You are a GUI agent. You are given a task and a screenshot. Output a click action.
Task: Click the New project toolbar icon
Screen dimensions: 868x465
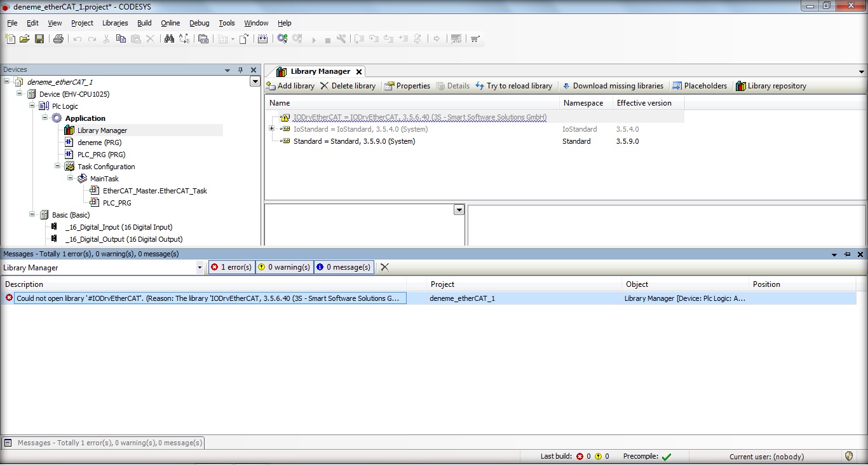click(10, 39)
